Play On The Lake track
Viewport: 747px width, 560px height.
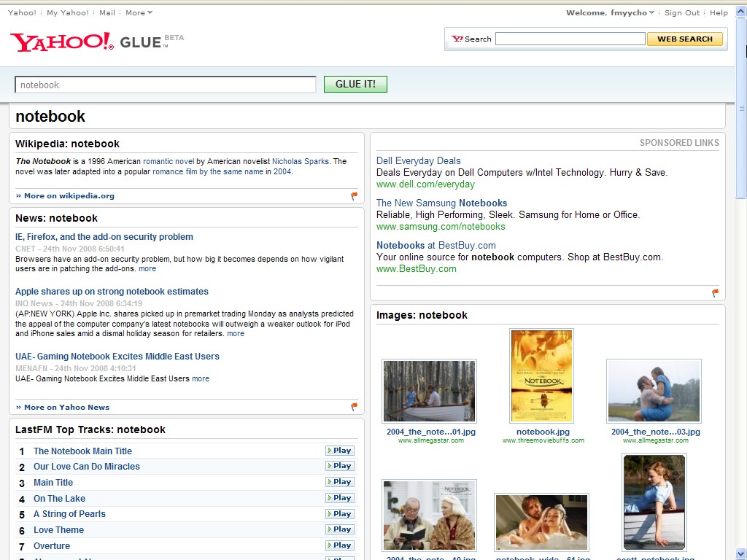(x=340, y=497)
